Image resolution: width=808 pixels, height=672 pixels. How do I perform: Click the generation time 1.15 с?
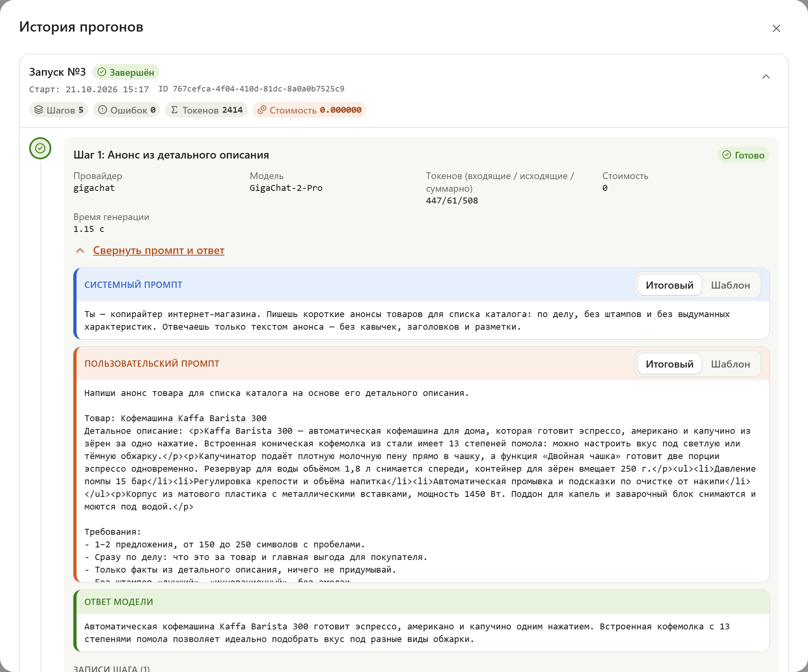89,229
